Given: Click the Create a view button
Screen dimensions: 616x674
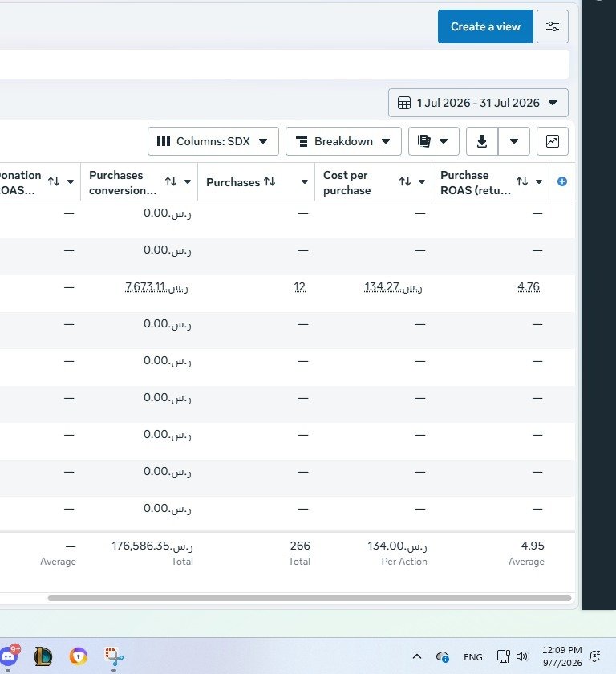Looking at the screenshot, I should point(485,26).
